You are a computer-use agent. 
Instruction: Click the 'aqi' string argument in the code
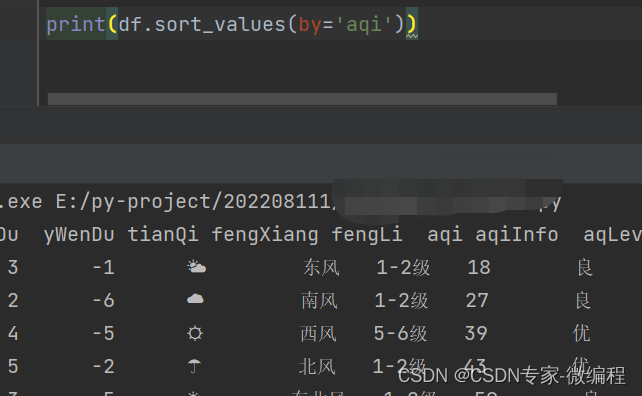coord(364,25)
